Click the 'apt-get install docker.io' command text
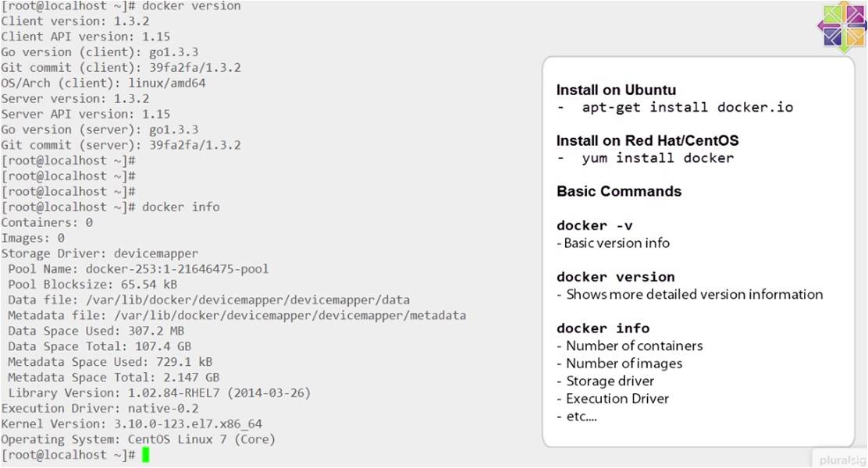 (687, 108)
